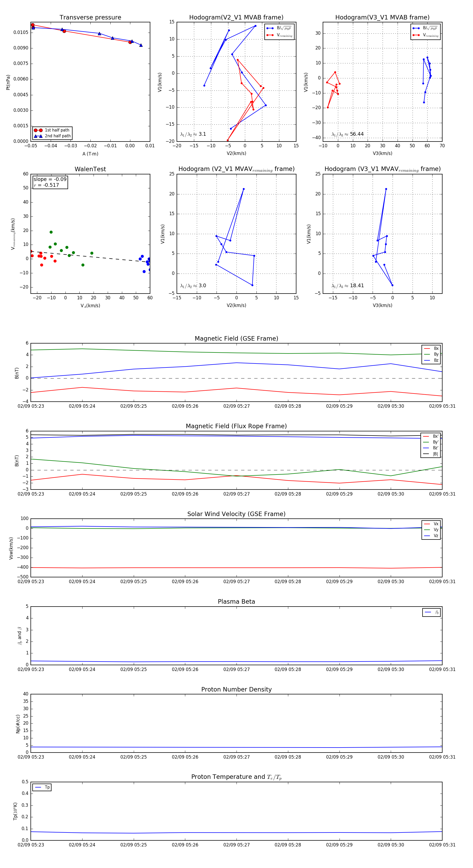Click the 'Proton Number Density' title
The width and height of the screenshot is (473, 868).
[x=236, y=689]
